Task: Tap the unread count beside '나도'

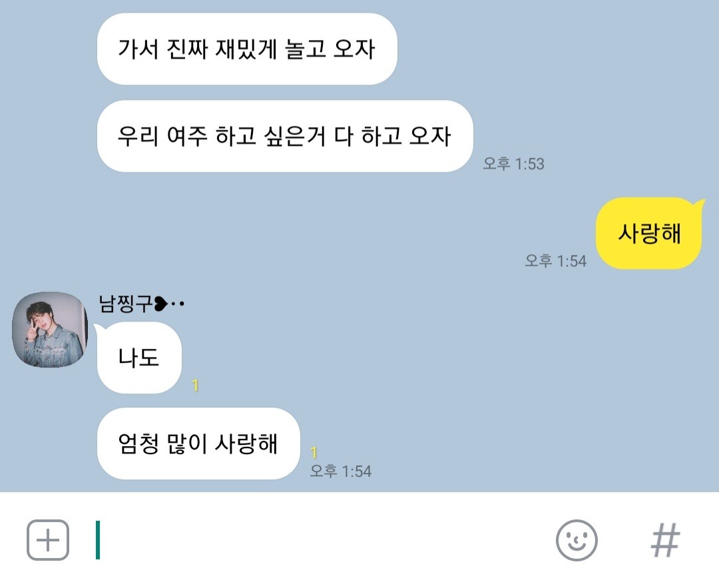Action: (195, 386)
